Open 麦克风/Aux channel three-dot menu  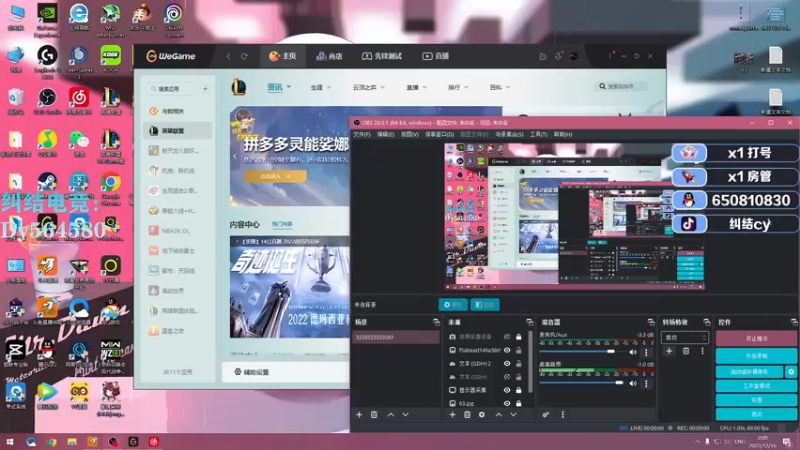(646, 352)
